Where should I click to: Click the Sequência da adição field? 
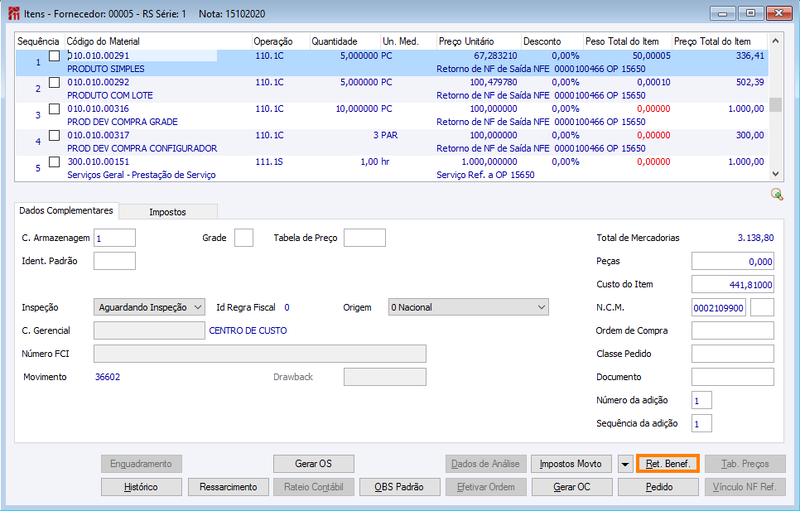pyautogui.click(x=701, y=423)
